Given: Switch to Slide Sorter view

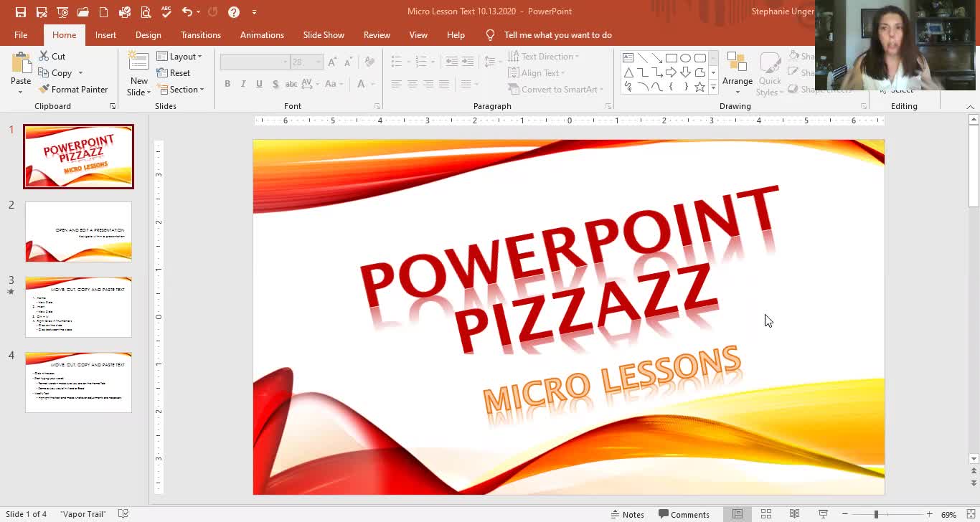Looking at the screenshot, I should [765, 514].
